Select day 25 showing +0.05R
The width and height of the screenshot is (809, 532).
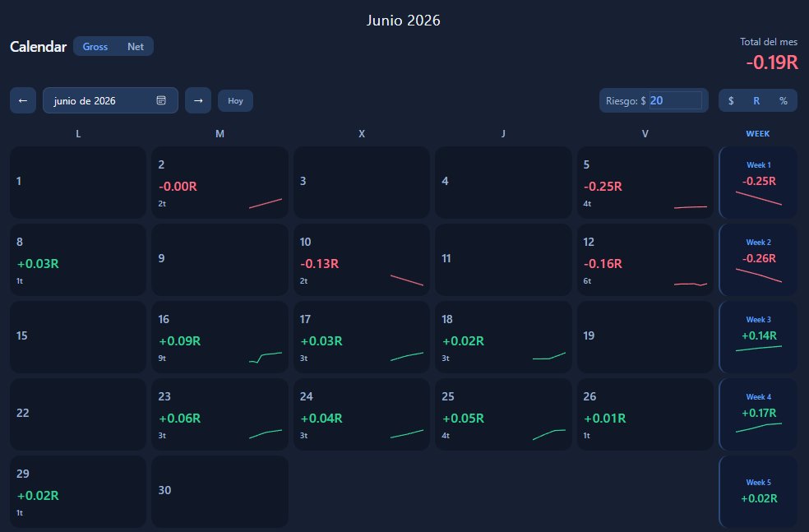point(503,414)
